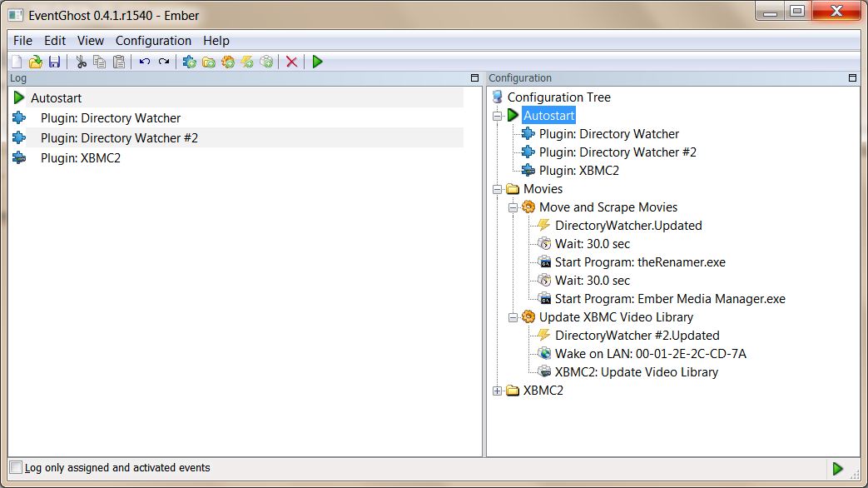This screenshot has width=868, height=488.
Task: Collapse the Movies folder
Action: click(x=497, y=189)
